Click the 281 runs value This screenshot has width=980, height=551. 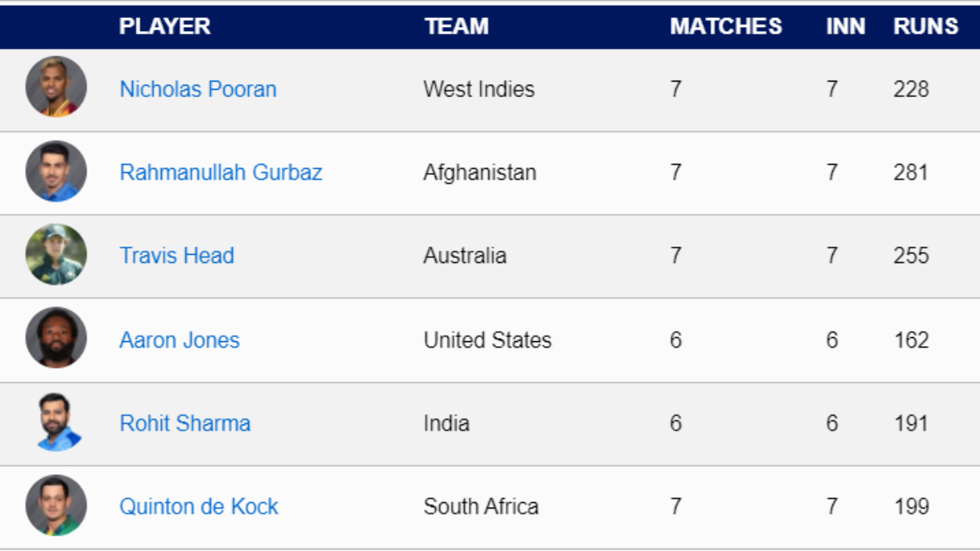(x=911, y=172)
